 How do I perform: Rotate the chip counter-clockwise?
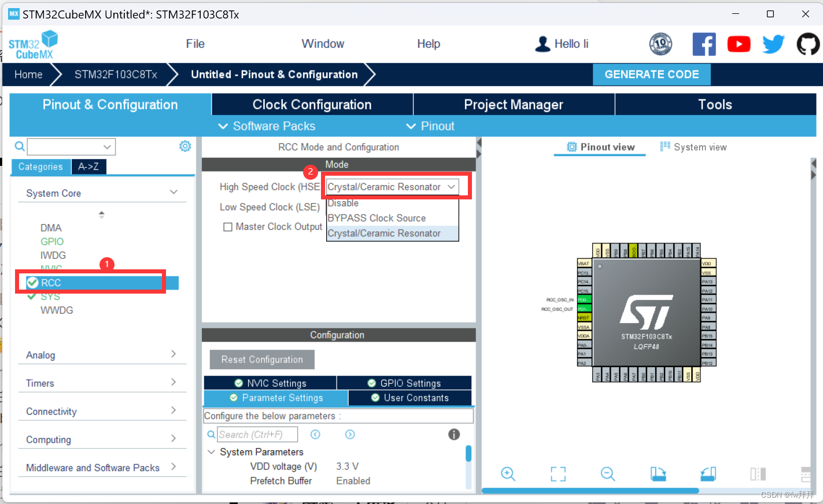pyautogui.click(x=708, y=474)
